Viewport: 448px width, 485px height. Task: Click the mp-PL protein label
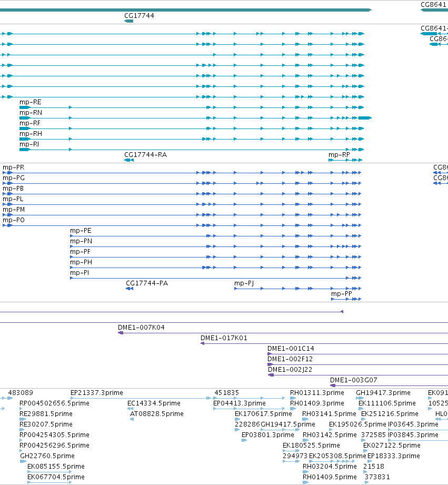click(13, 199)
